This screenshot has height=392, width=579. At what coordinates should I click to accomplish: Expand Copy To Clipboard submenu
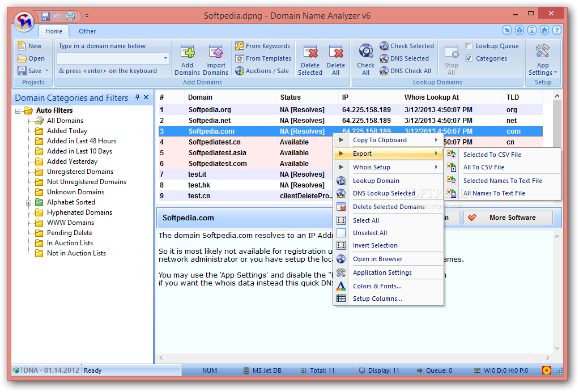(388, 140)
